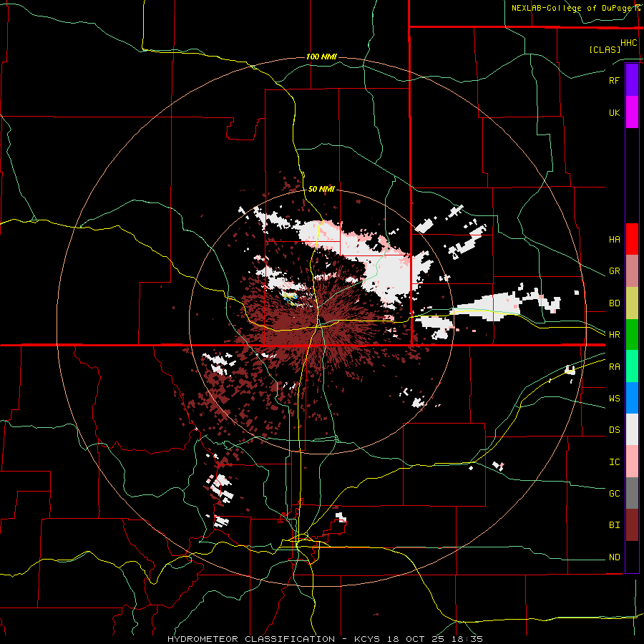This screenshot has height=644, width=644.
Task: Select the dark red BI legend swatch
Action: [632, 525]
